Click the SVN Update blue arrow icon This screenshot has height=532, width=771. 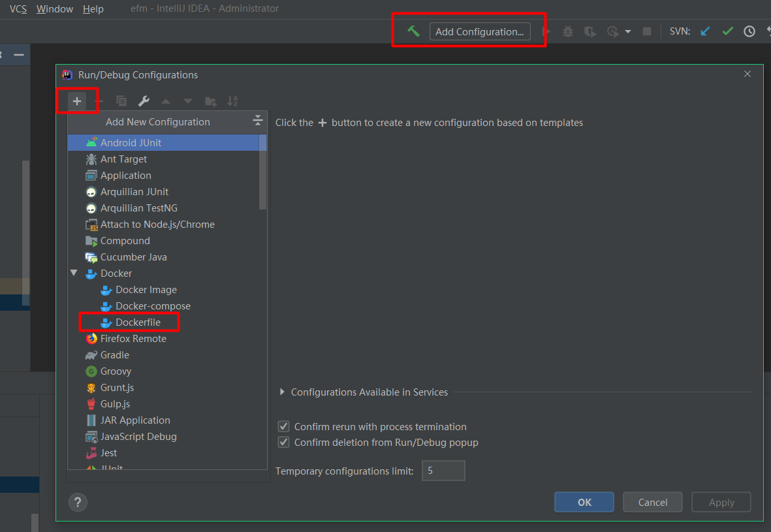click(705, 31)
